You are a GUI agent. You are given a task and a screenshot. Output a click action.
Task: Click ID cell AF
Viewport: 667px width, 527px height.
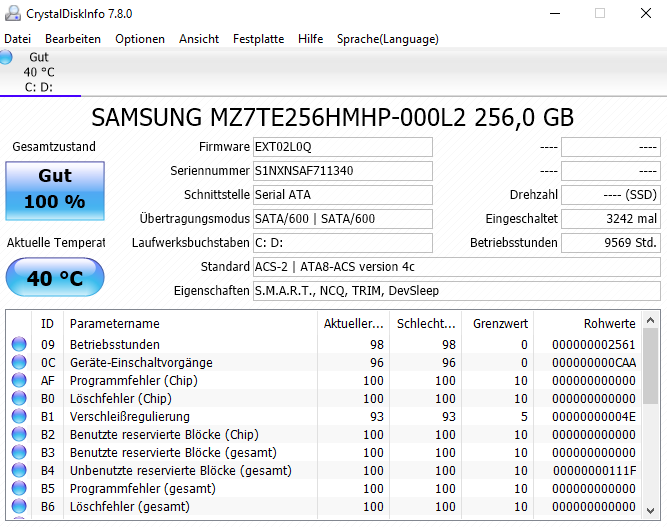pos(48,380)
